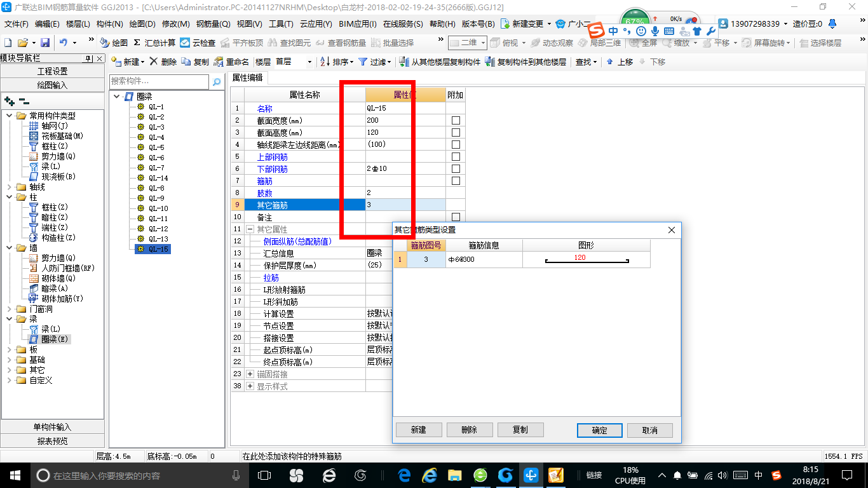This screenshot has height=488, width=868.
Task: Open 钢筋量(Q) menu
Action: coord(213,24)
